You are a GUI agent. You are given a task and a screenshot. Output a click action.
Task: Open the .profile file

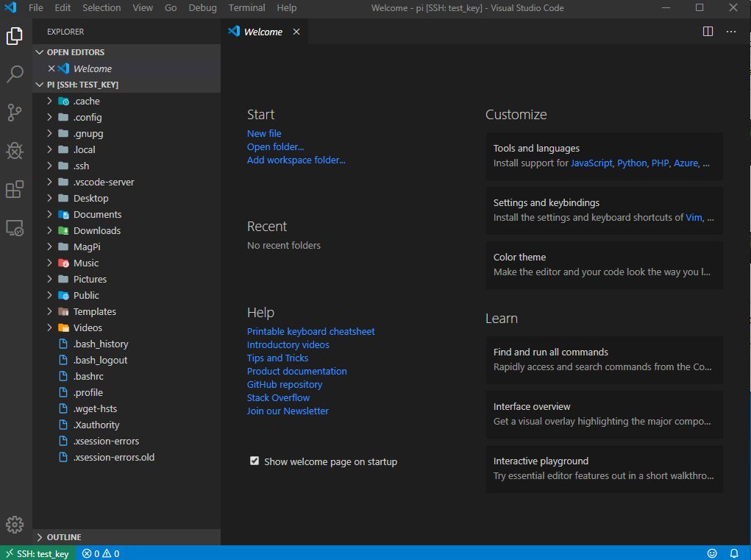click(x=127, y=392)
